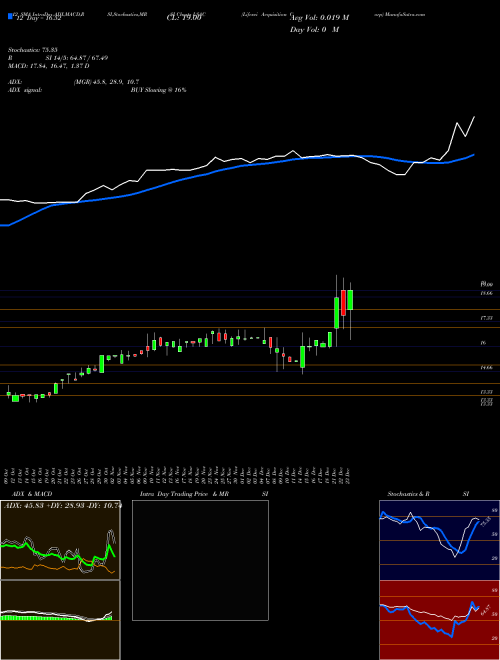Click the last green candlestick on the right
The height and width of the screenshot is (660, 500).
click(350, 300)
